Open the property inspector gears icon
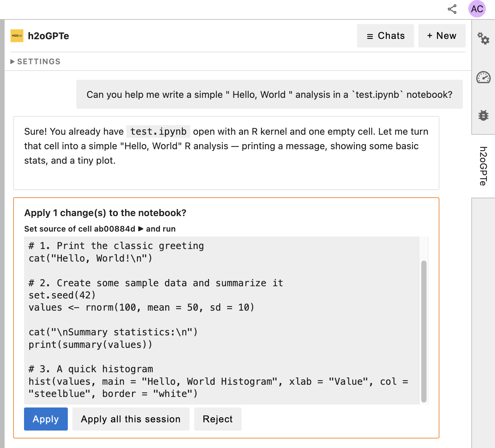495x448 pixels. click(x=483, y=38)
